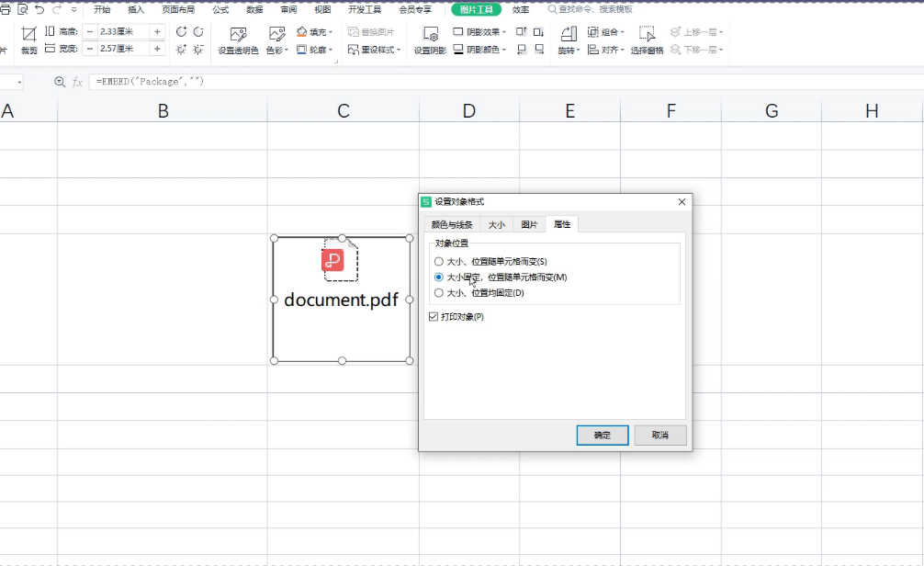Select 大小、位置均固定(D) radio option

point(439,293)
